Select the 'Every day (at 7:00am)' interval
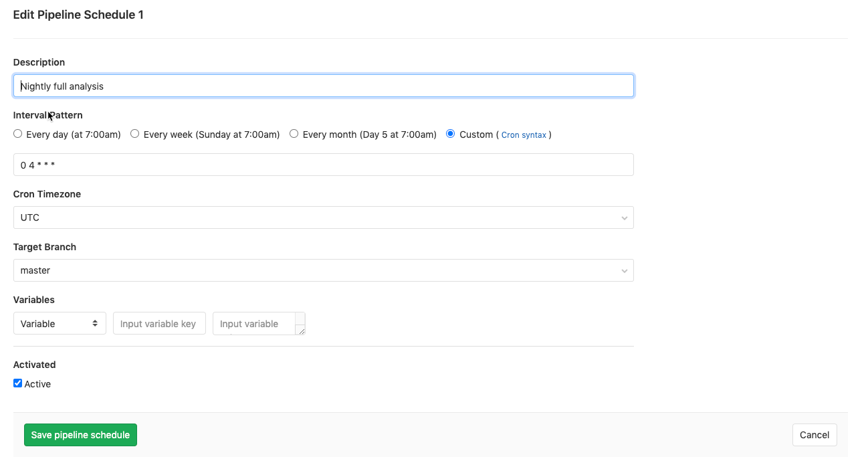868x465 pixels. click(17, 133)
